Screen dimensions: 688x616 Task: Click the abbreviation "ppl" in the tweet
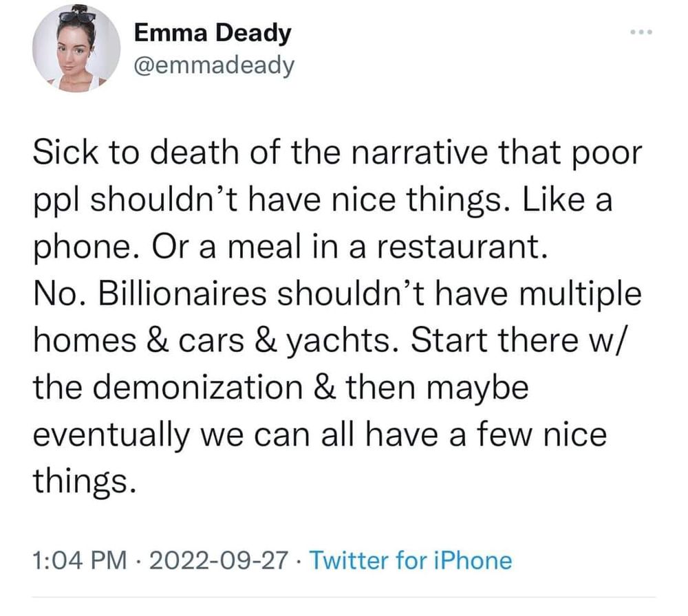coord(57,201)
